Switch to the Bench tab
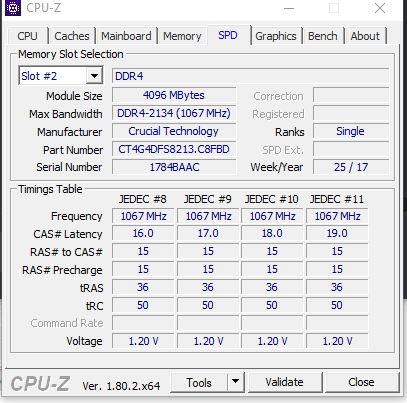Viewport: 407px width, 403px height. (323, 36)
